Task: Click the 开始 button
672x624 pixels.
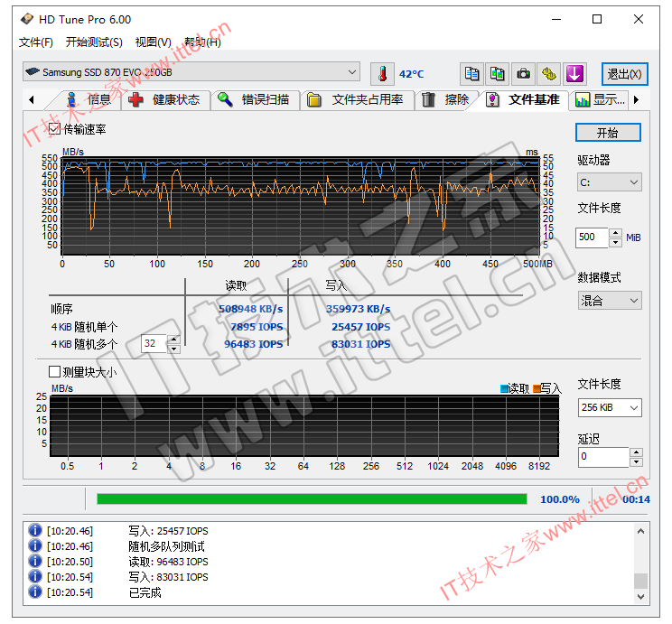Action: click(x=608, y=133)
